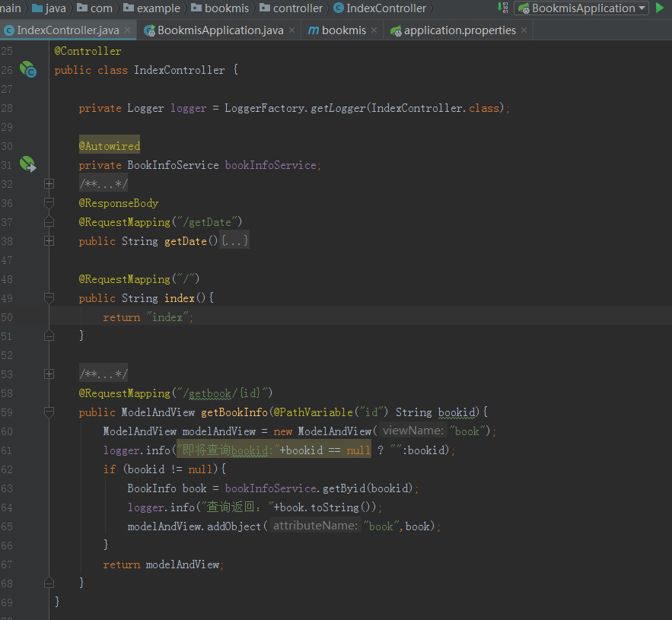This screenshot has height=620, width=672.
Task: Click the bookInfoService field declaration name
Action: 271,165
